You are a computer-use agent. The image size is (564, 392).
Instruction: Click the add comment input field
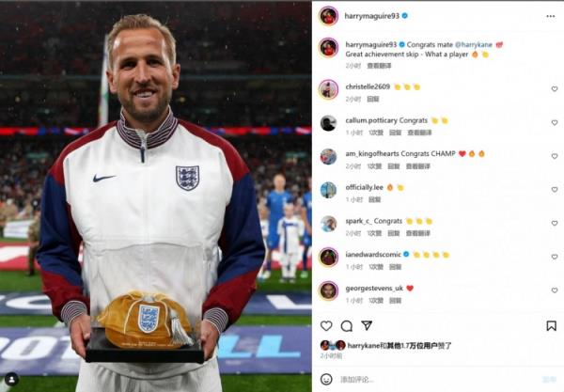(x=437, y=380)
